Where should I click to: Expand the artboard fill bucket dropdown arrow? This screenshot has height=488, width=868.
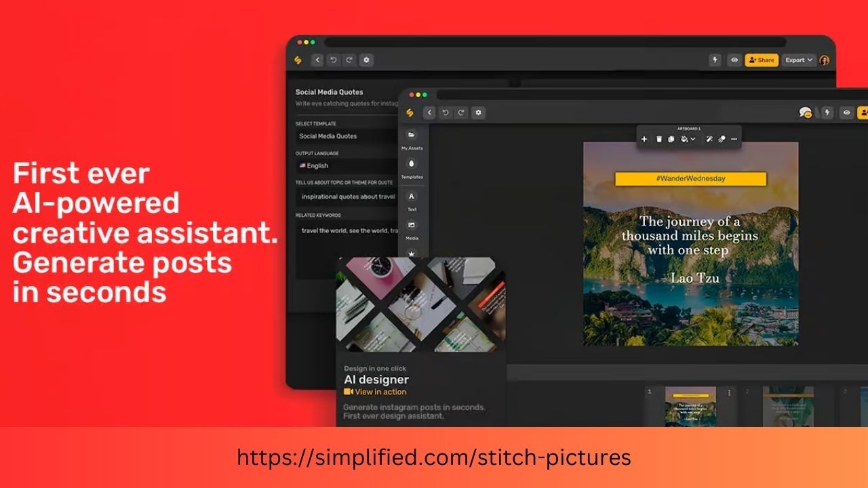pyautogui.click(x=692, y=139)
